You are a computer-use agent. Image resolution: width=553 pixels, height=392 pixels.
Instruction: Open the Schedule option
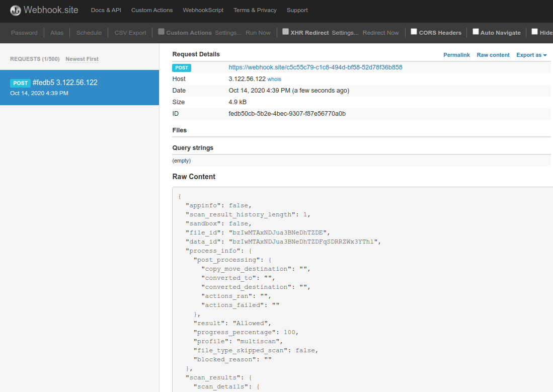[89, 33]
